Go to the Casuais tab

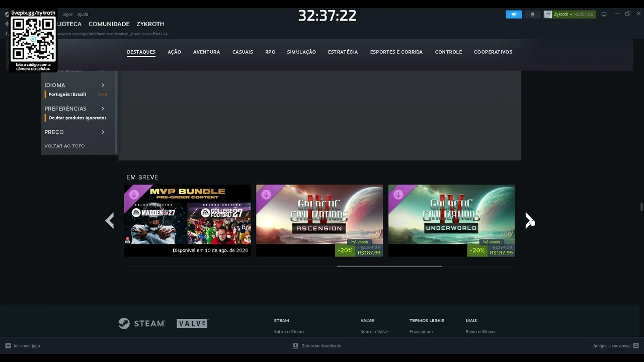coord(243,52)
